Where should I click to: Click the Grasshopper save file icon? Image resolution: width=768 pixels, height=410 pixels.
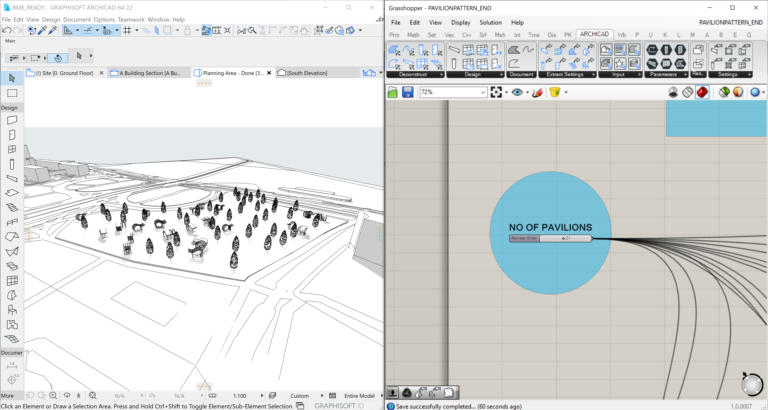[408, 92]
